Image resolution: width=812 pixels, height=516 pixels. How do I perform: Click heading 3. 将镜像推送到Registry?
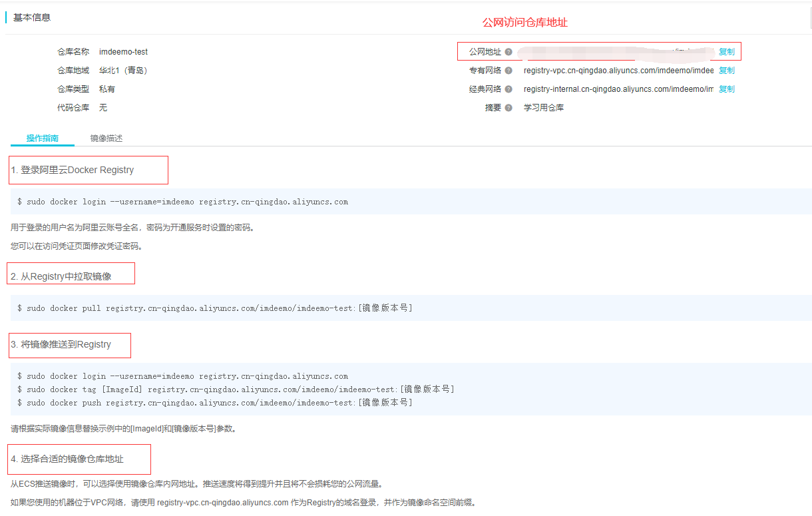[61, 344]
